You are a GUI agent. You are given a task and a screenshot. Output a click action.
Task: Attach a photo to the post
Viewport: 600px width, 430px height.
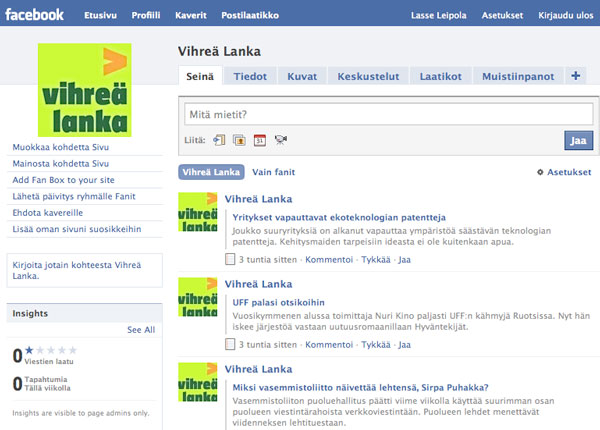pyautogui.click(x=240, y=140)
